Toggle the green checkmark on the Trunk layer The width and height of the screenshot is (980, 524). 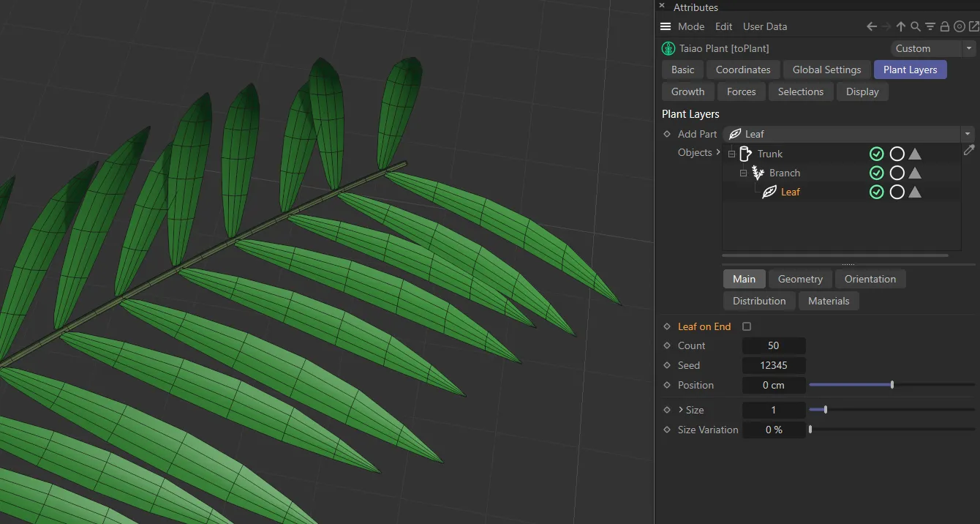pos(877,154)
